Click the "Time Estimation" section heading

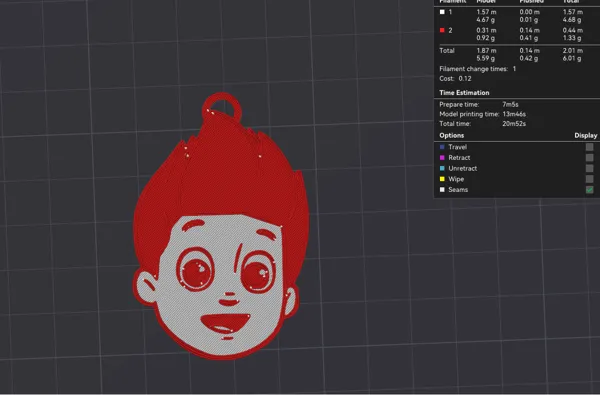(x=464, y=93)
